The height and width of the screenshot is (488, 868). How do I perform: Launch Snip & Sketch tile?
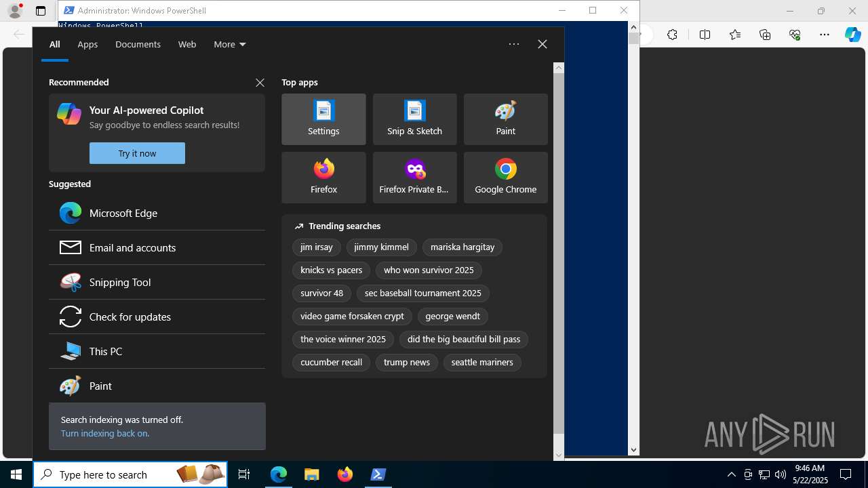pyautogui.click(x=414, y=119)
